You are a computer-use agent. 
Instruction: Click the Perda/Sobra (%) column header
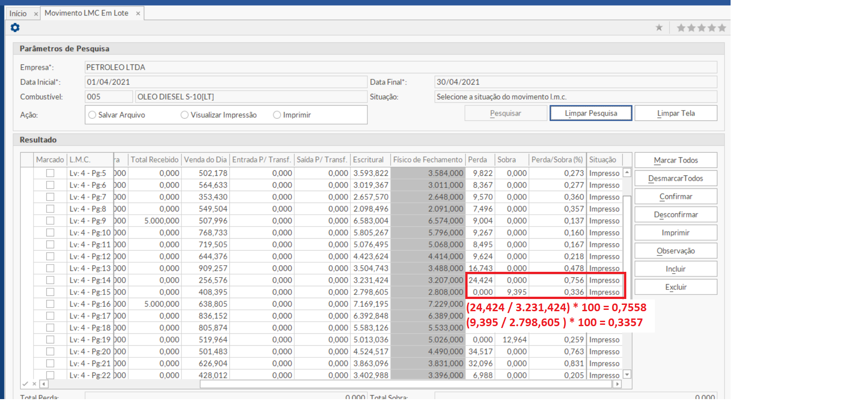pyautogui.click(x=558, y=160)
